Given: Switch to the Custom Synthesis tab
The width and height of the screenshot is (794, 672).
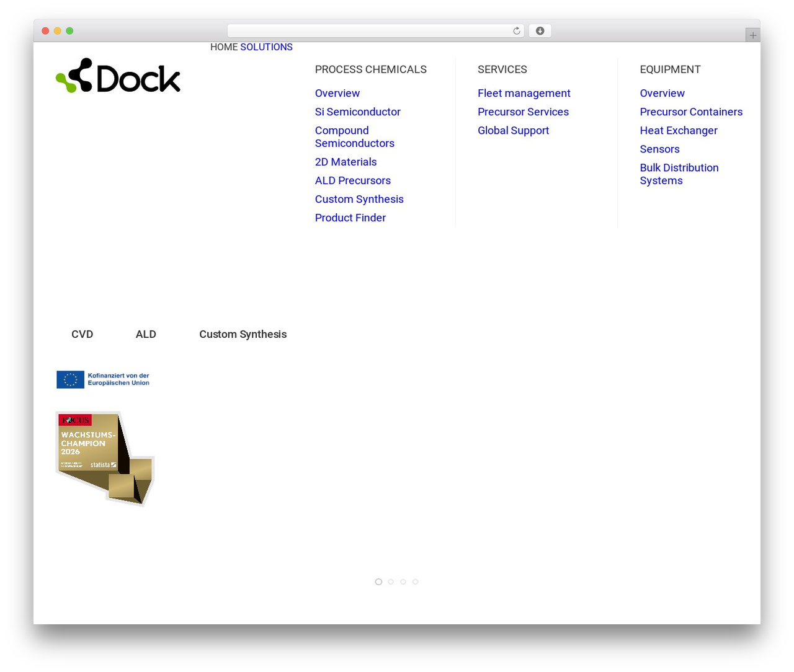Looking at the screenshot, I should [x=243, y=334].
